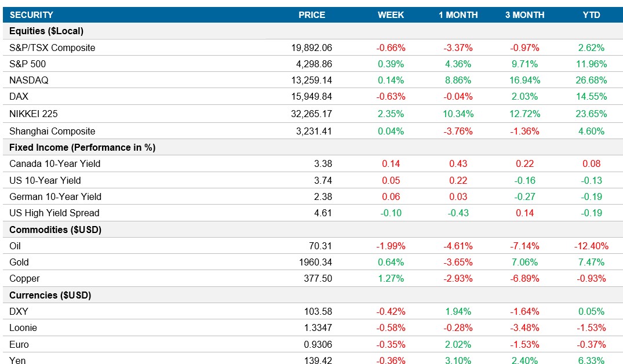The height and width of the screenshot is (364, 623).
Task: Select the S&P 500 security name
Action: [30, 64]
